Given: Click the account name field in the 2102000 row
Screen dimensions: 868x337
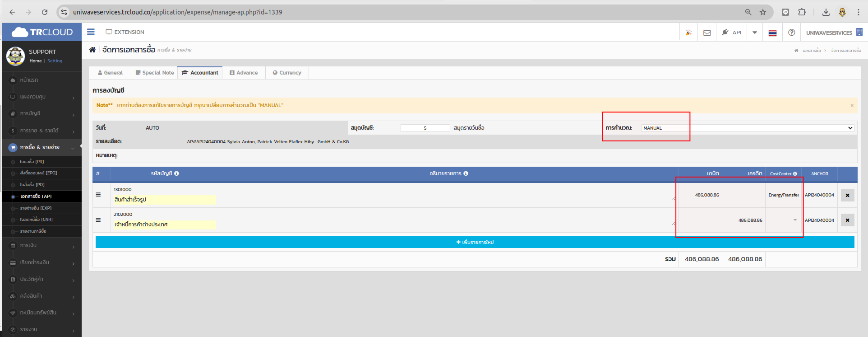Looking at the screenshot, I should (x=165, y=225).
